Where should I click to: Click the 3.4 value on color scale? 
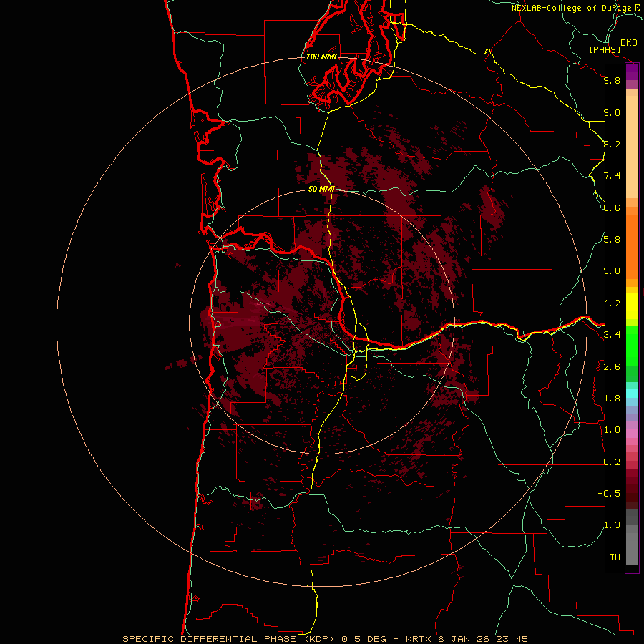tap(612, 335)
